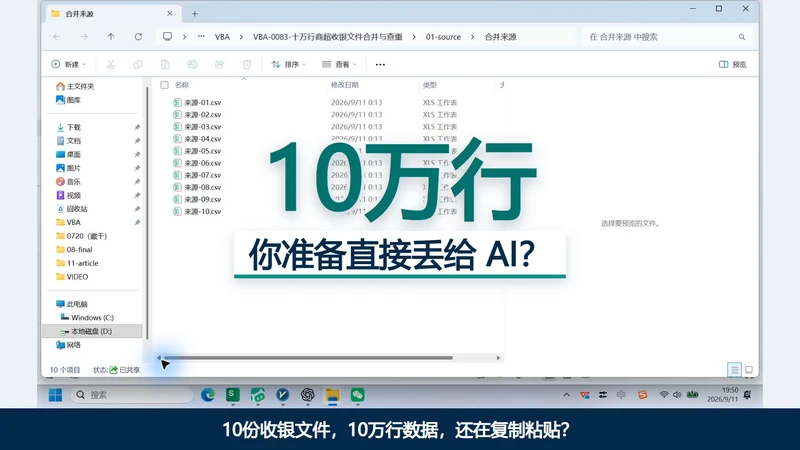Switch to large icons view layout

[748, 370]
